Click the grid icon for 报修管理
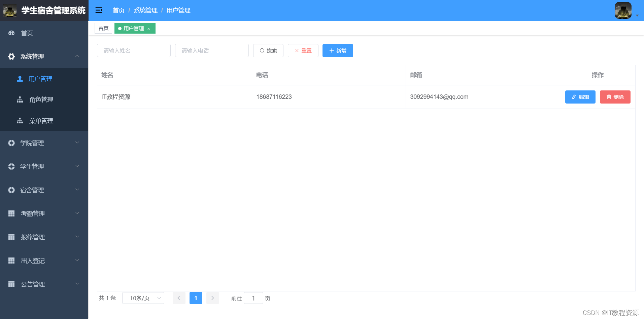Viewport: 644px width, 319px height. (11, 237)
